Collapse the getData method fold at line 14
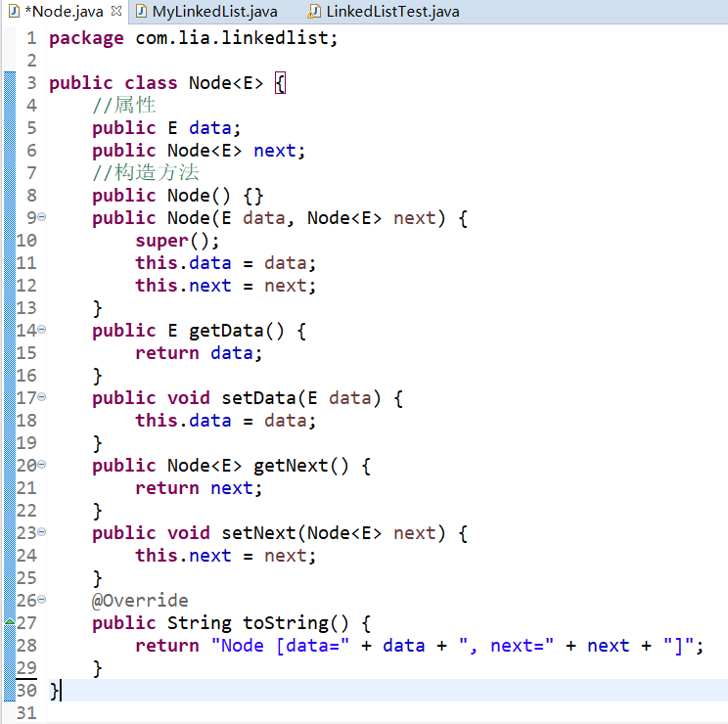This screenshot has width=728, height=724. coord(42,330)
